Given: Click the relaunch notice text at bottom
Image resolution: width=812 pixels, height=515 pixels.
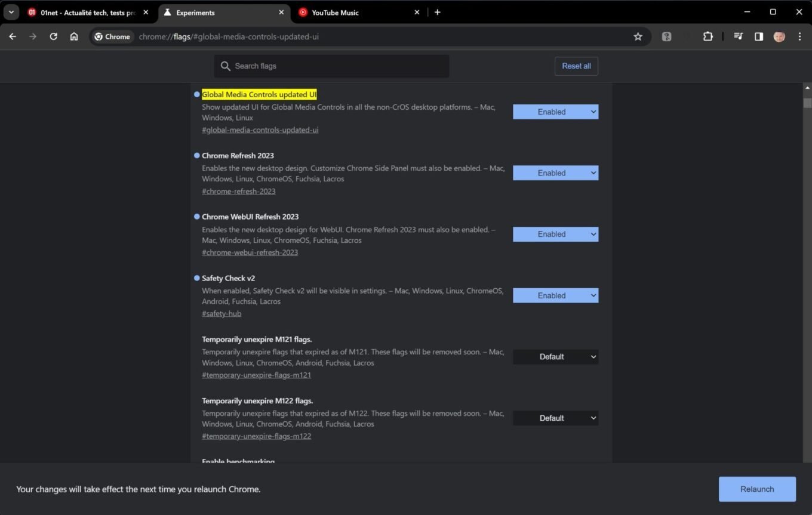Looking at the screenshot, I should point(139,489).
